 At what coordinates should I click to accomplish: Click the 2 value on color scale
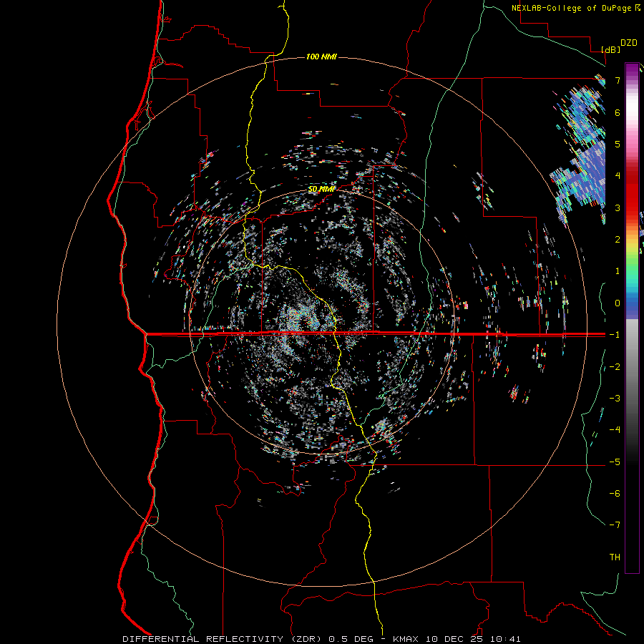tap(618, 240)
